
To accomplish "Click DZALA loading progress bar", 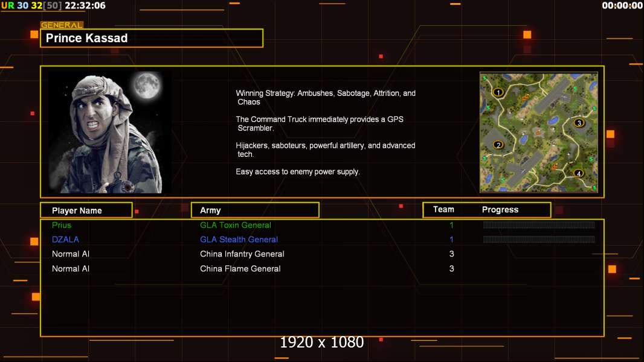I will pyautogui.click(x=539, y=239).
